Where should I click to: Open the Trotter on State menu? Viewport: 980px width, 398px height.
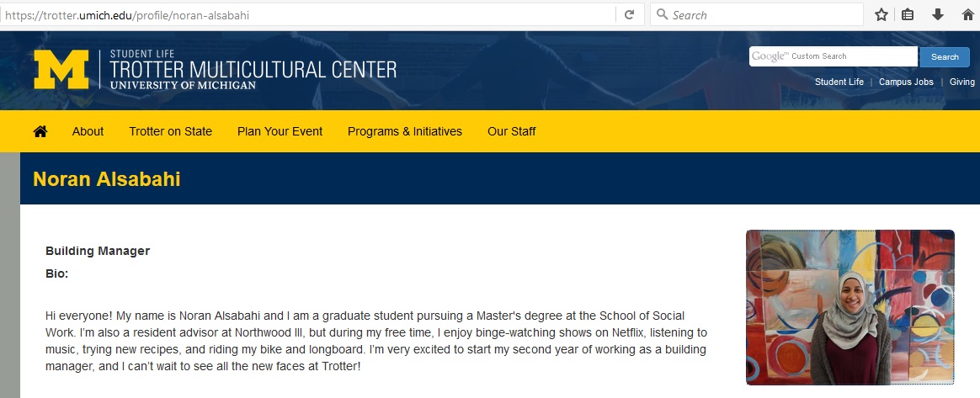pos(170,131)
